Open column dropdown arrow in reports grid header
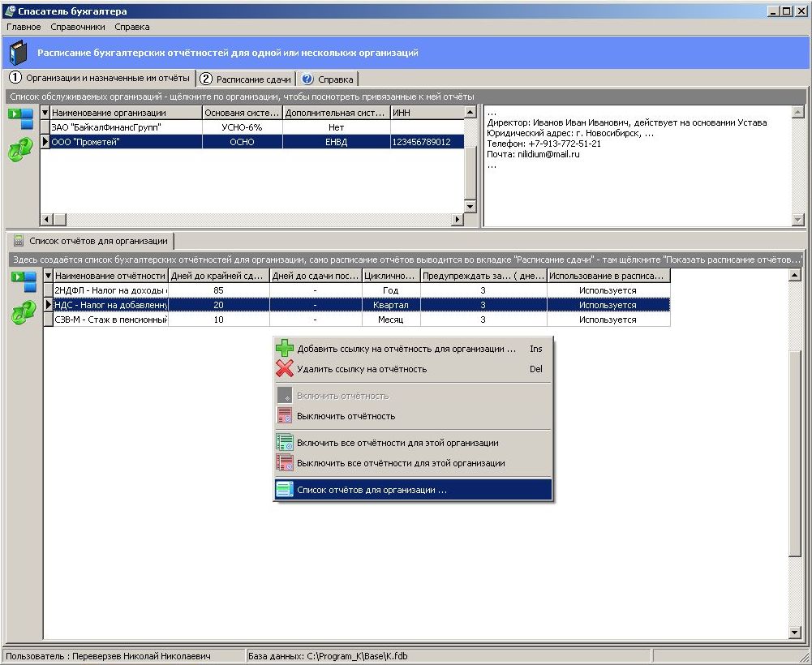812x665 pixels. 48,276
